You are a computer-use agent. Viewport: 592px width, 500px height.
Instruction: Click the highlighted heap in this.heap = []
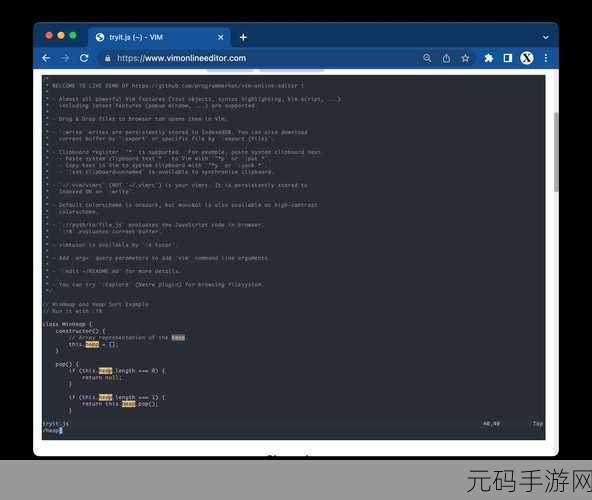[92, 344]
